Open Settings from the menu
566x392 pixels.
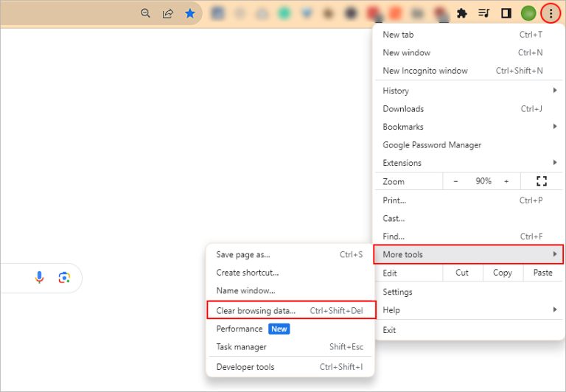point(468,292)
